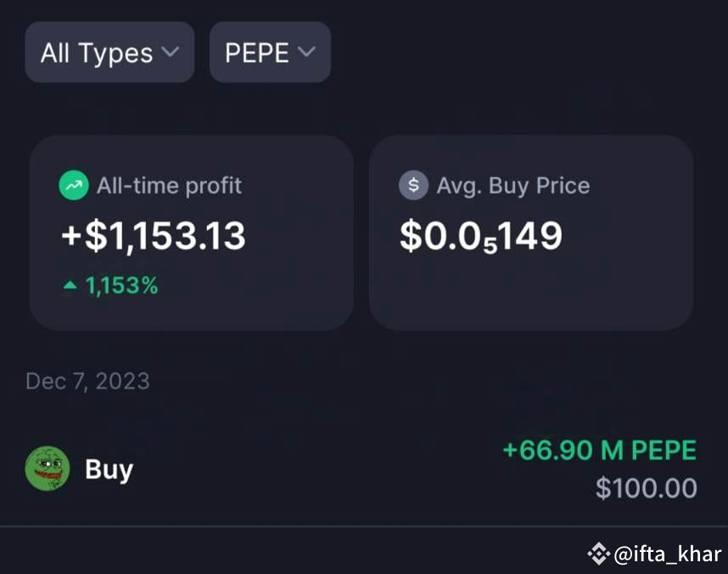Click the 1,153% percentage gain indicator

point(120,285)
